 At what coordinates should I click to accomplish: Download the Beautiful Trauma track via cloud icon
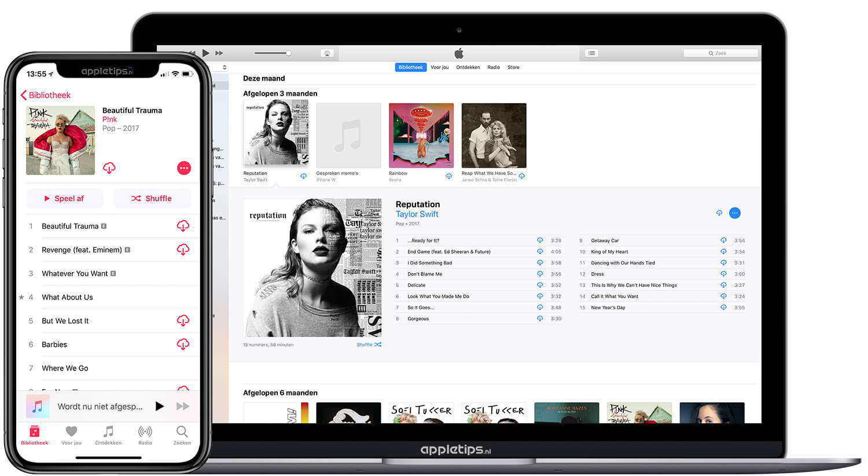(183, 226)
